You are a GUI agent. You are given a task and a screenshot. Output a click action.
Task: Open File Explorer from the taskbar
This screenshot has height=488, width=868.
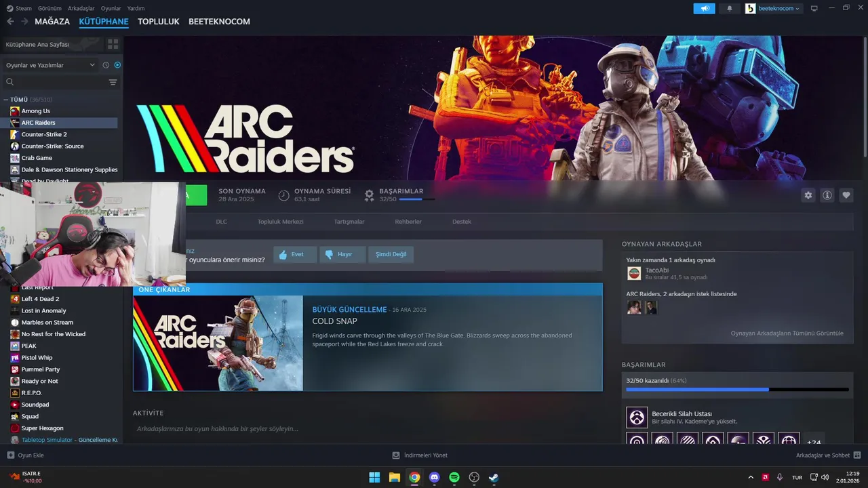395,477
